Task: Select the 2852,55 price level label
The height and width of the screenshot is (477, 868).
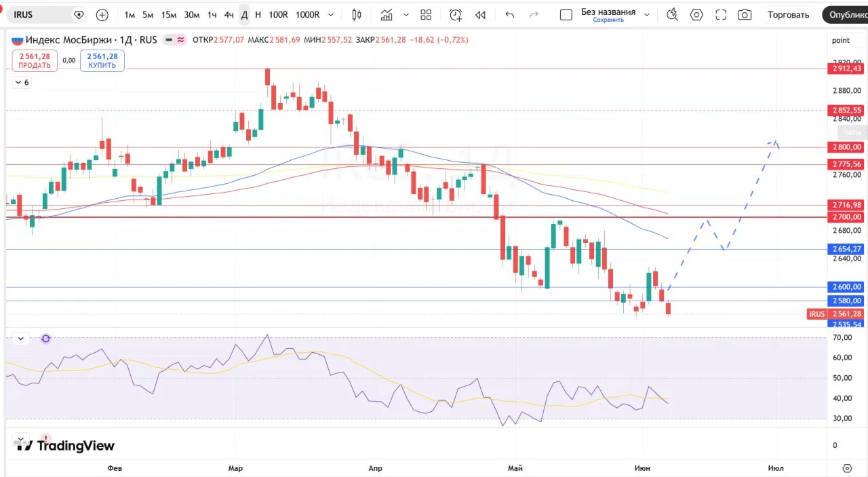Action: coord(846,110)
